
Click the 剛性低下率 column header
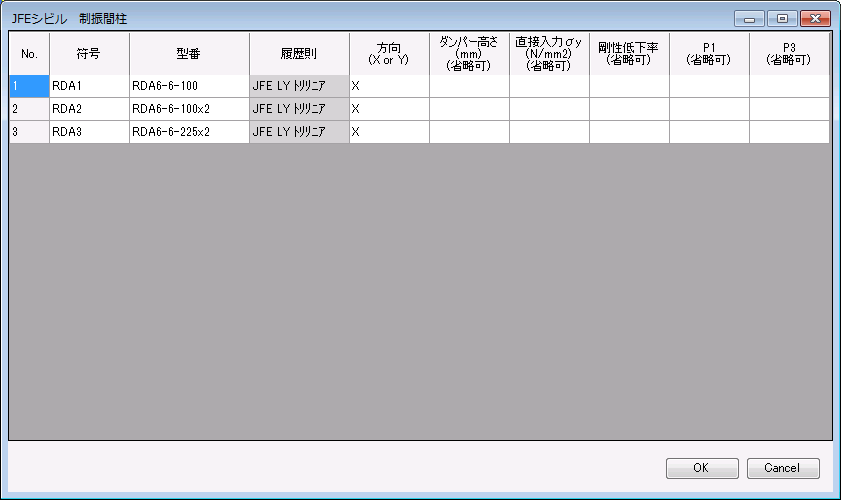click(x=629, y=54)
